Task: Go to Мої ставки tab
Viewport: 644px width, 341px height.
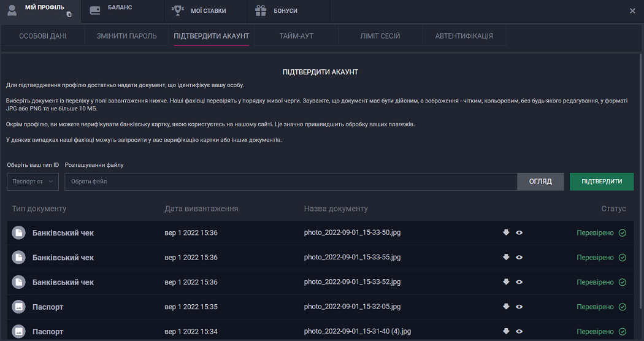Action: 206,10
